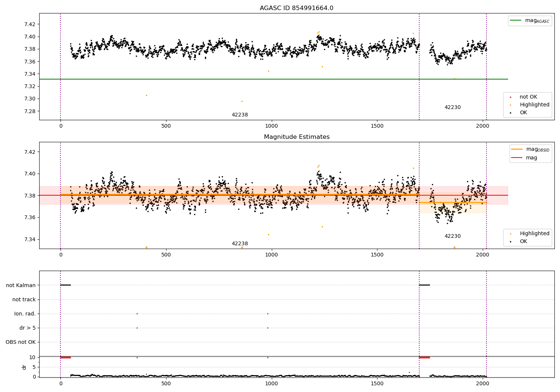
Task: Click the 7.34 tick of Magnitude Estimates plot
Action: [30, 239]
